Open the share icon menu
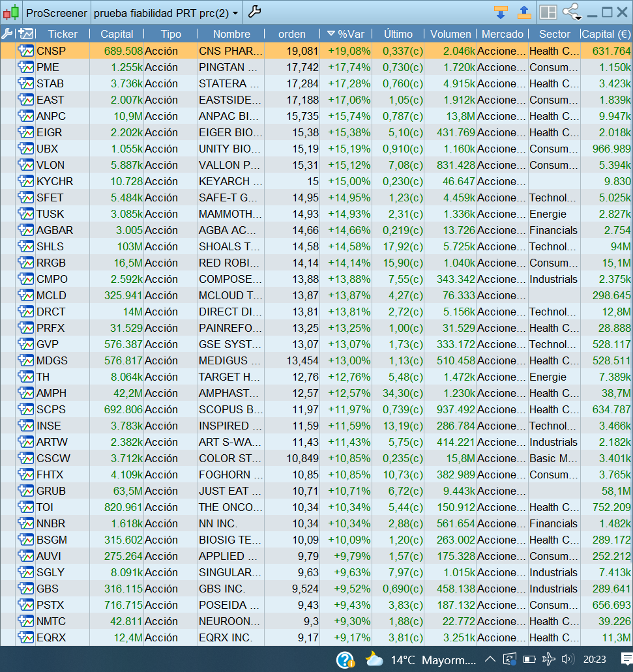Screen dimensions: 633x672 [x=572, y=12]
